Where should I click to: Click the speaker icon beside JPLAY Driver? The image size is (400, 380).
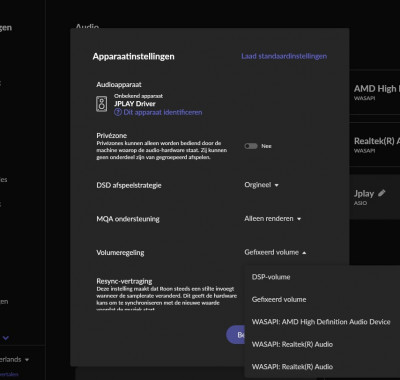coord(102,104)
